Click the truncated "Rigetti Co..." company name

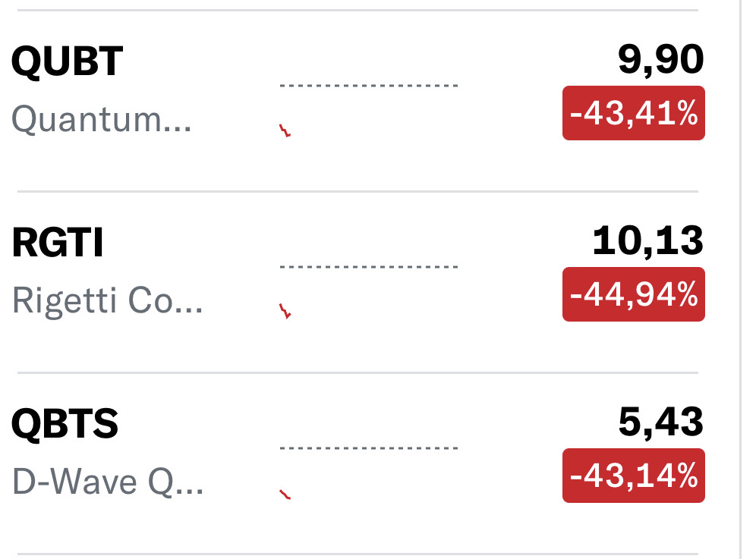click(x=108, y=301)
